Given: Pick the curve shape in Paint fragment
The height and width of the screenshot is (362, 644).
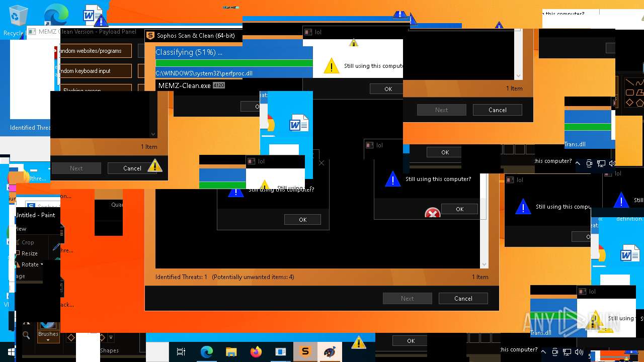Looking at the screenshot, I should click(x=639, y=82).
